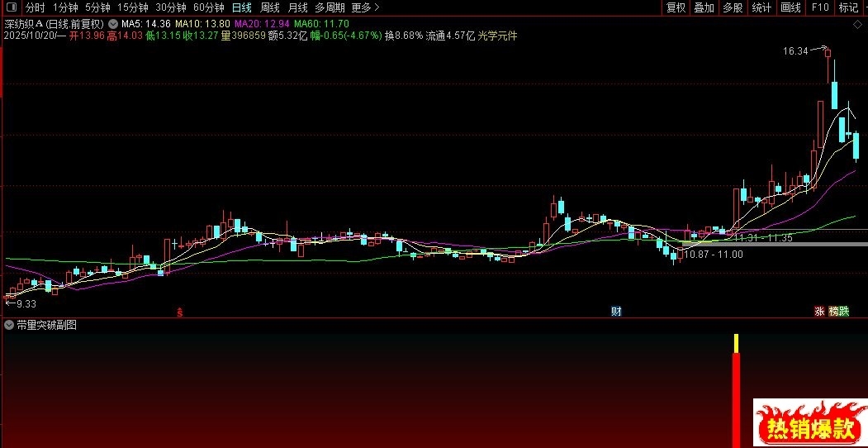868x448 pixels.
Task: Click the red S marker on chart
Action: click(179, 312)
